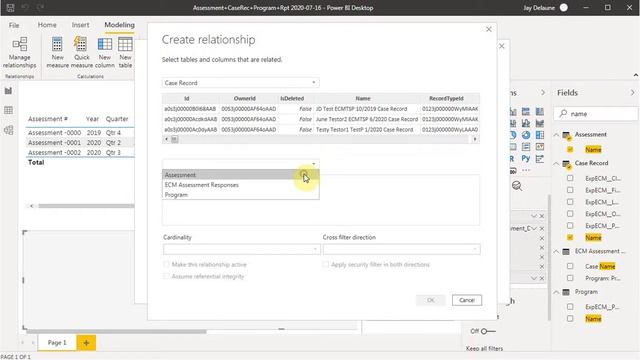Click the Name column header in preview
The image size is (640, 360).
[362, 98]
